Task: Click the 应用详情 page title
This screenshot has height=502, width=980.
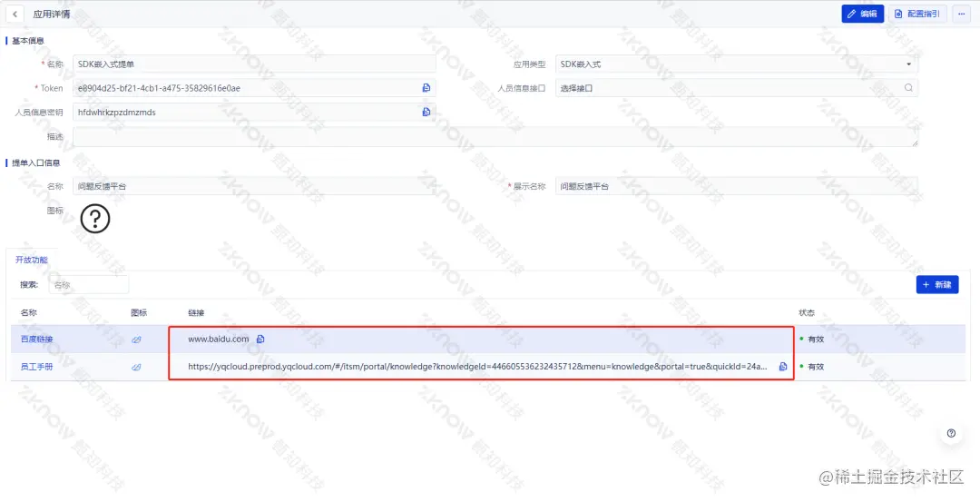Action: tap(51, 14)
